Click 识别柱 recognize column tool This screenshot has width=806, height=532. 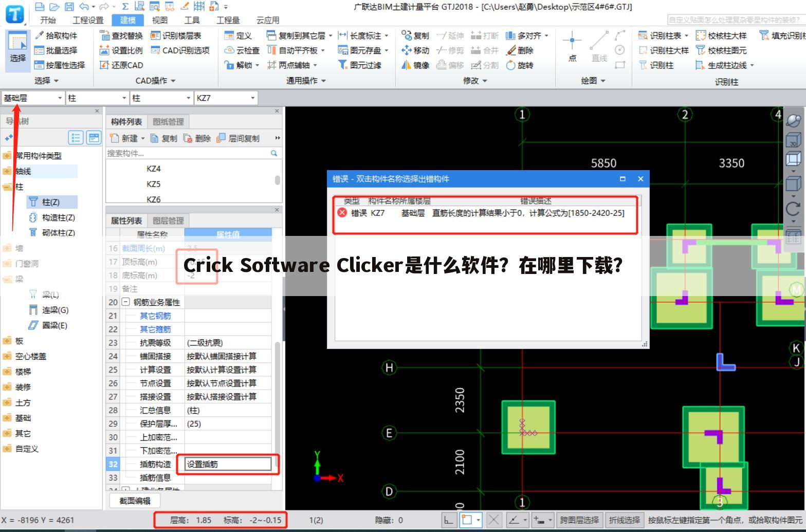[x=656, y=65]
